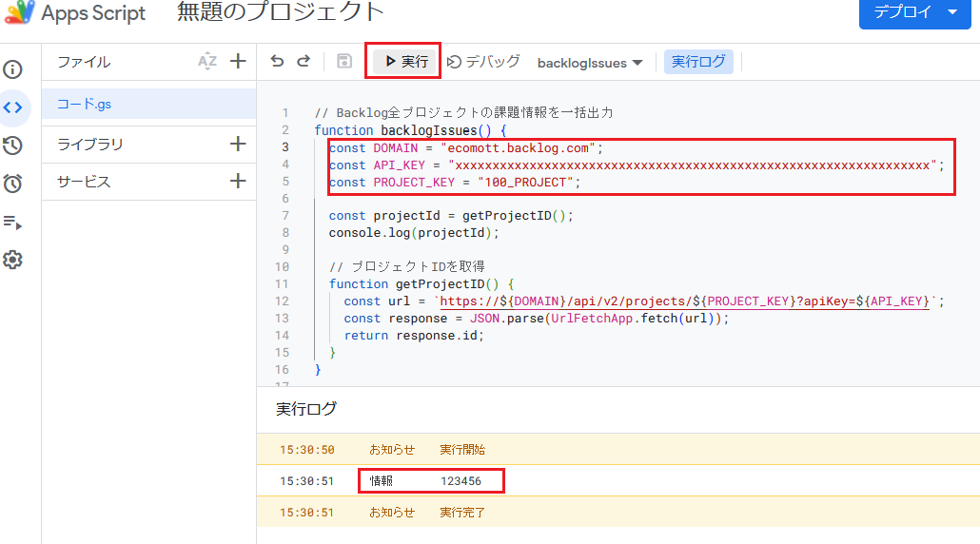Open the project history icon in sidebar

12,146
